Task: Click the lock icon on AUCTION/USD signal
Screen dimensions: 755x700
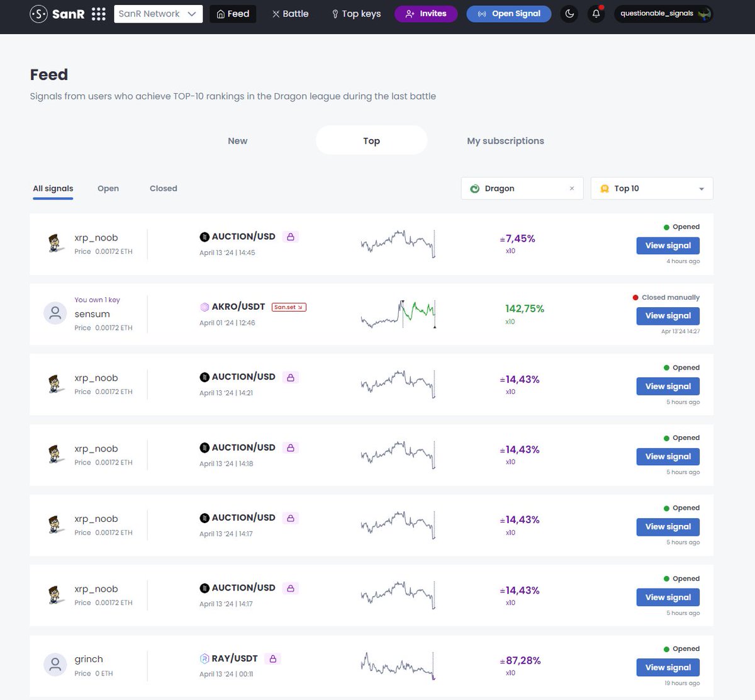Action: click(x=290, y=236)
